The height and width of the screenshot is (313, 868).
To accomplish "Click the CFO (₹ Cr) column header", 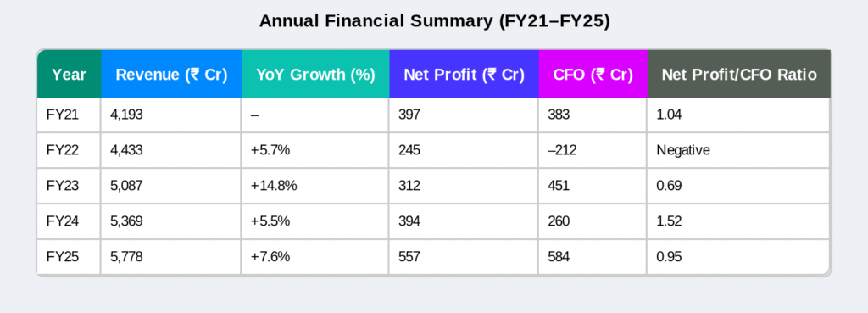I will pos(593,75).
